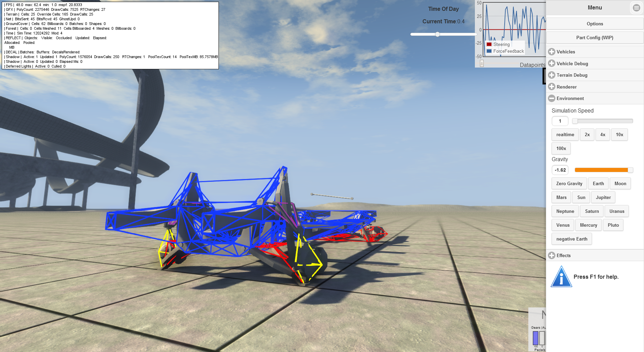The image size is (644, 352).
Task: Click the steering force feedback graph
Action: 514,30
